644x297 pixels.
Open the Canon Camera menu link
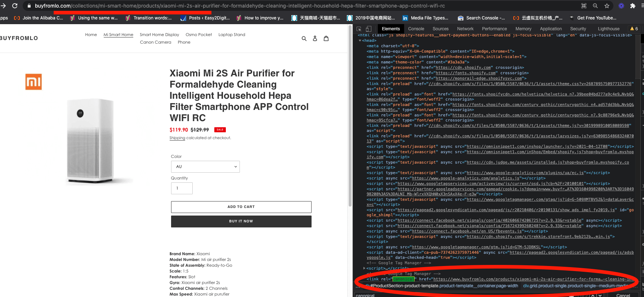point(156,42)
